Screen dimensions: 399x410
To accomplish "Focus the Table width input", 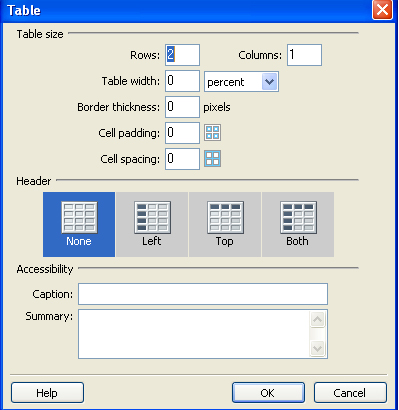I will tap(182, 81).
